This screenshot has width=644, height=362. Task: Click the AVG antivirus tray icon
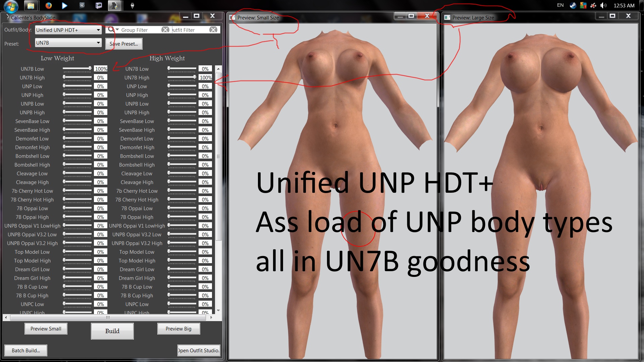(x=583, y=5)
